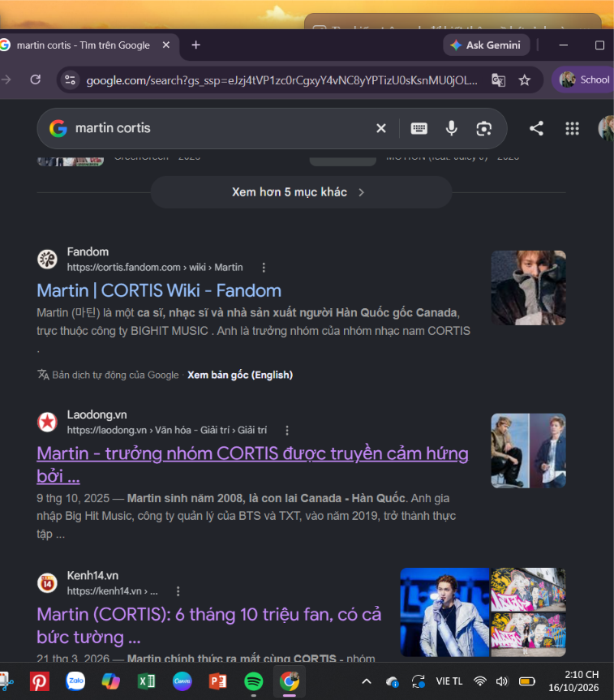614x700 pixels.
Task: Open the Laodong.vn result thumbnail
Action: click(x=528, y=451)
